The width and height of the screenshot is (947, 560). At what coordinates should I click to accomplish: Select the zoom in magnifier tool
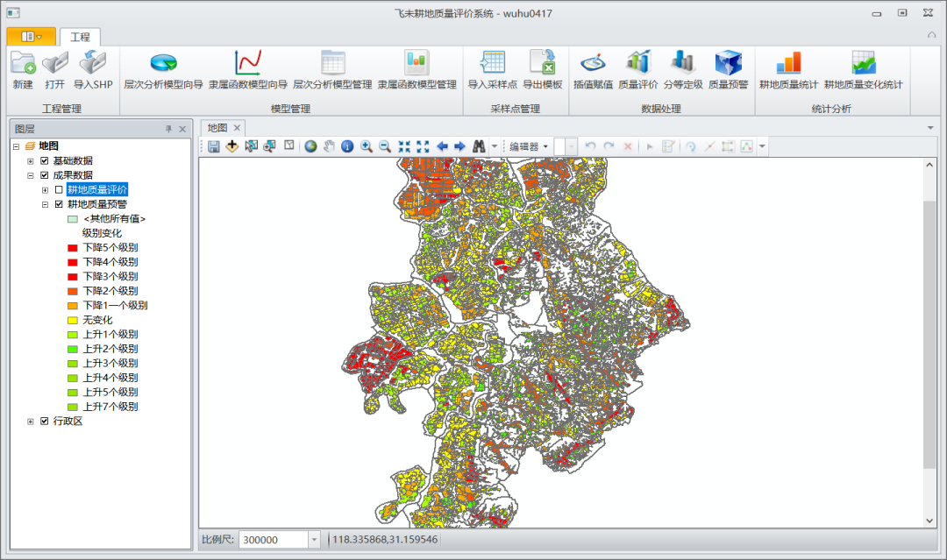tap(366, 146)
